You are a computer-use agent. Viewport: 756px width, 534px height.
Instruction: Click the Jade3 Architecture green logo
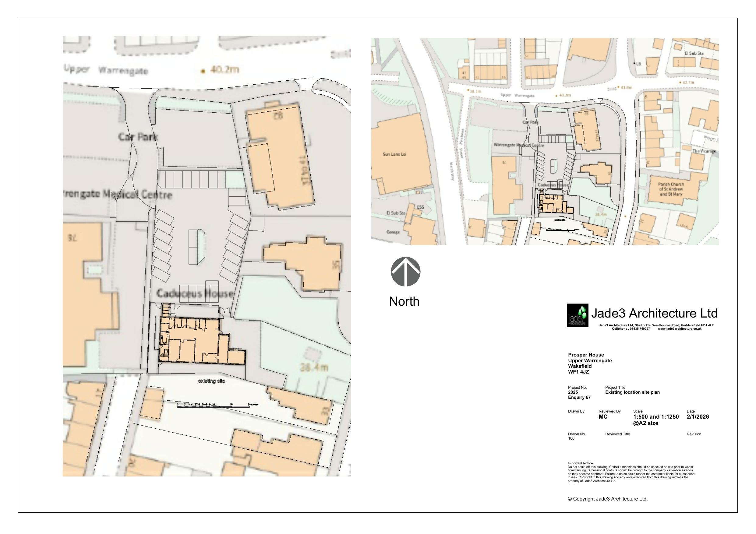(577, 315)
